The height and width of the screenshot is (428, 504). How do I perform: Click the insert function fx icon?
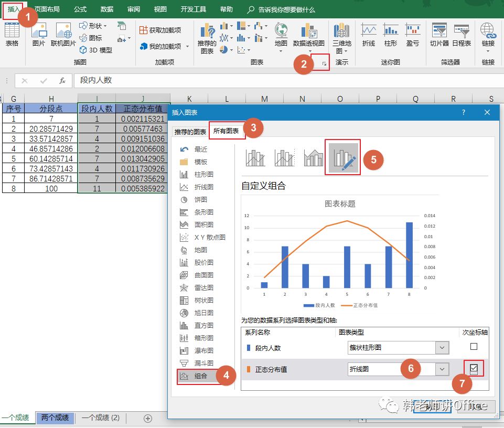coord(62,80)
